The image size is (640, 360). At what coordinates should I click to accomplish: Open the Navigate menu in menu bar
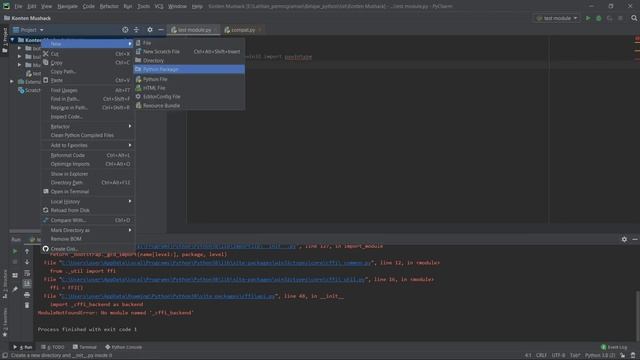pos(67,6)
